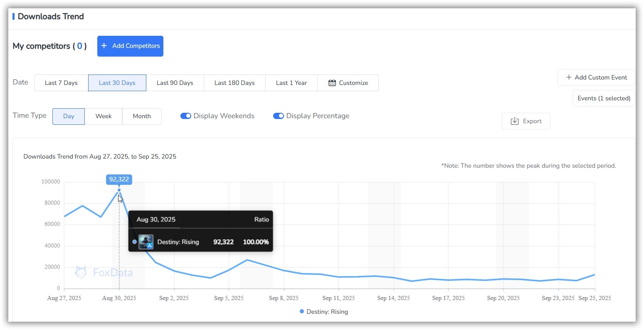
Task: Select the Last 180 Days range
Action: click(x=234, y=83)
